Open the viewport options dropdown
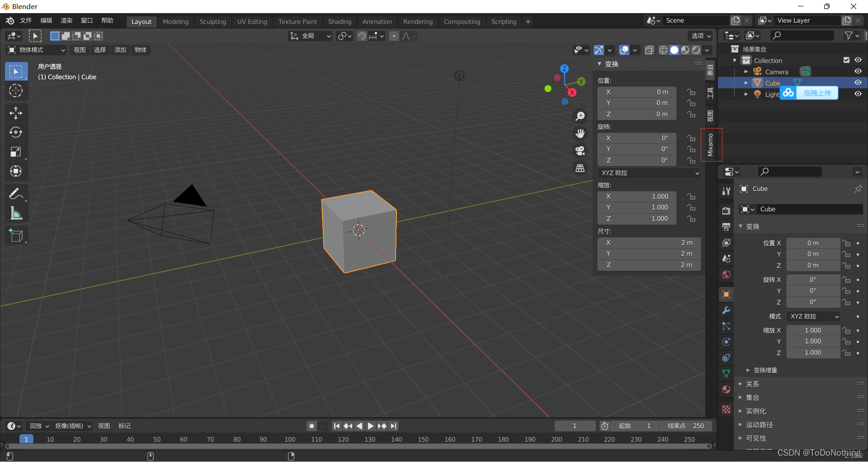This screenshot has height=462, width=868. point(701,36)
